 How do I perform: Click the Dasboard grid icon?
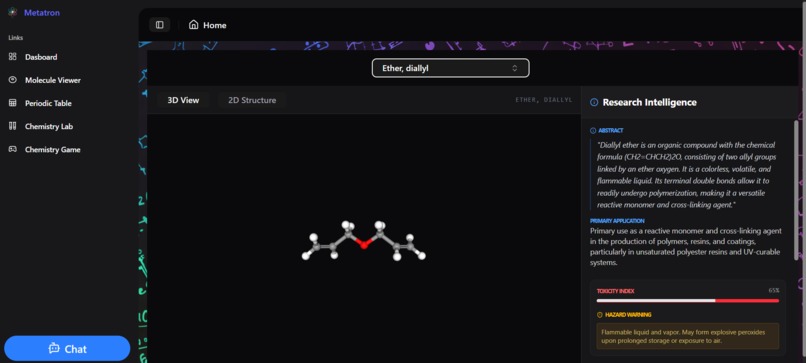coord(13,57)
